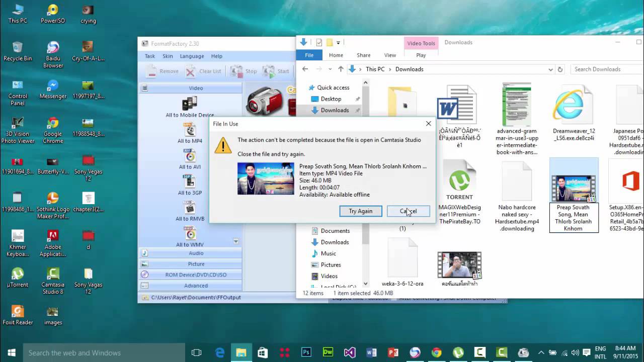The image size is (644, 362).
Task: Open Sothink Logo Maker desktop shortcut
Action: [53, 206]
